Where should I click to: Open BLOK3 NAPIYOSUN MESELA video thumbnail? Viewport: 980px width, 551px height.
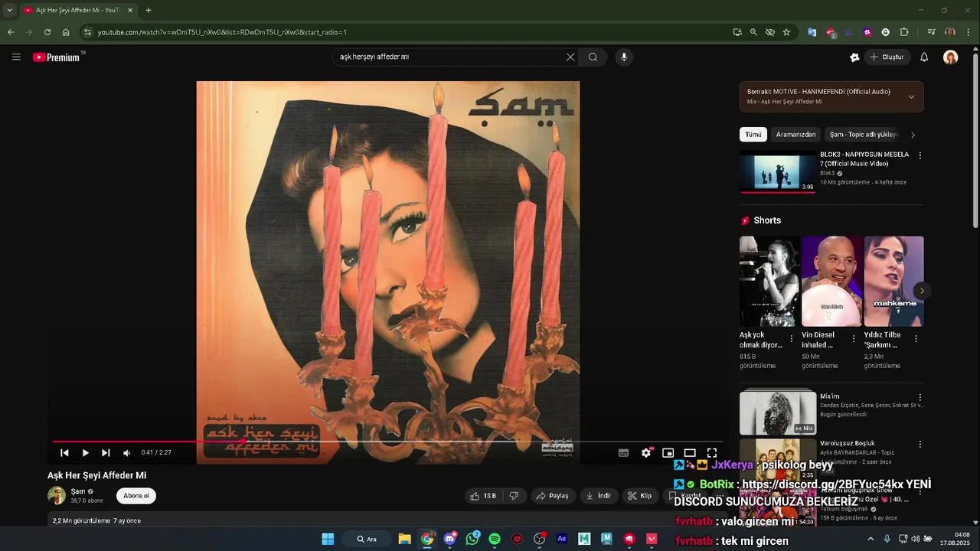[778, 171]
